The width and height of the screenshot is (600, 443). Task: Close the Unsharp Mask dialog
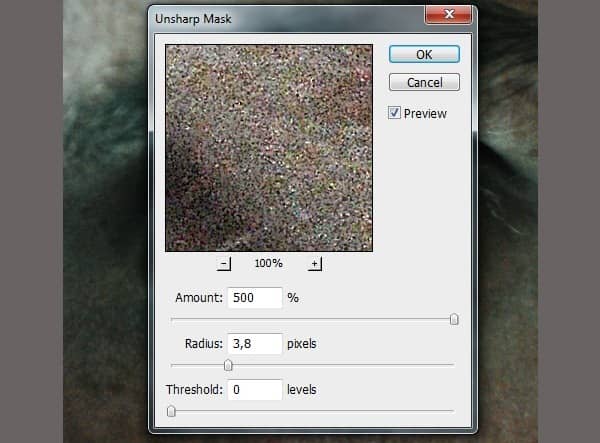pyautogui.click(x=448, y=15)
